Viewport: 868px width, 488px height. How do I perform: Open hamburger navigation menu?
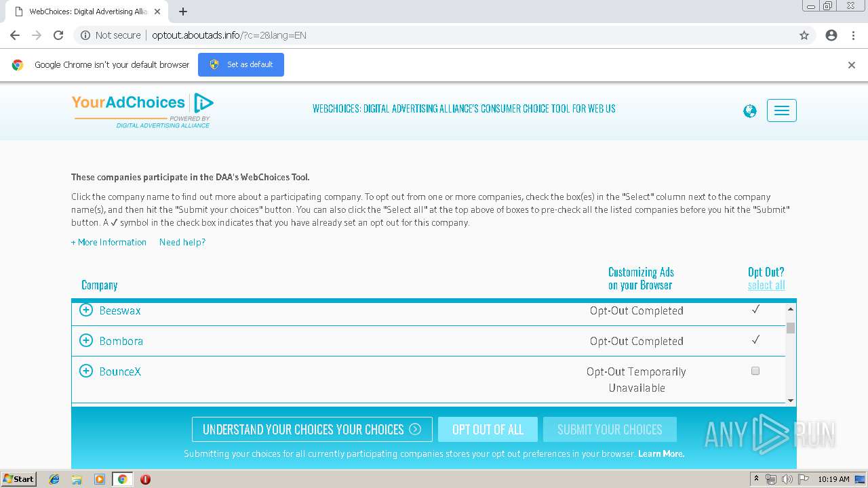[782, 110]
